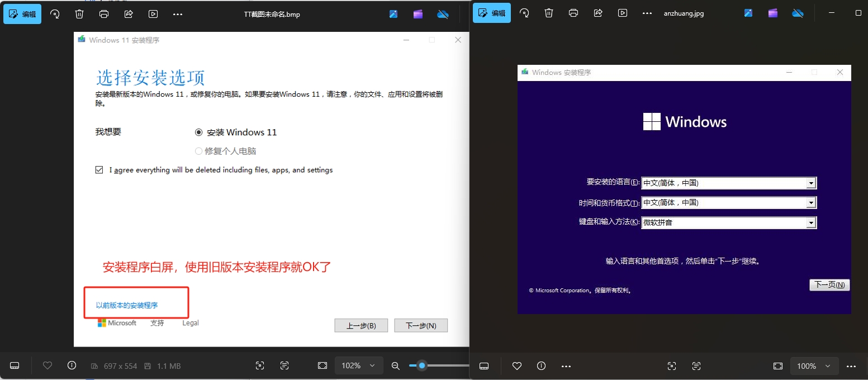
Task: Favorite the TT截图未命名.bmp photo with heart
Action: pos(48,366)
